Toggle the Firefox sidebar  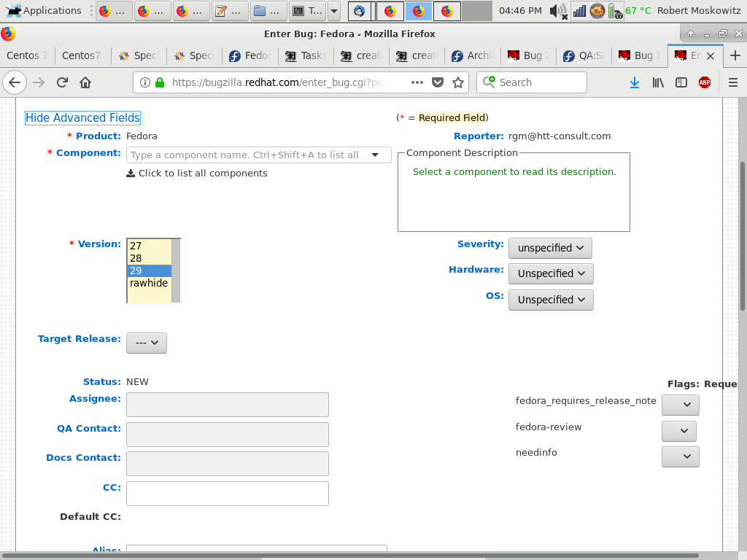tap(681, 82)
